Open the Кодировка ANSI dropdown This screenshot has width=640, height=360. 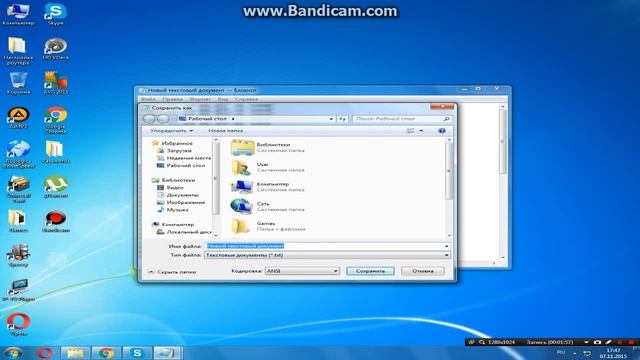(302, 271)
